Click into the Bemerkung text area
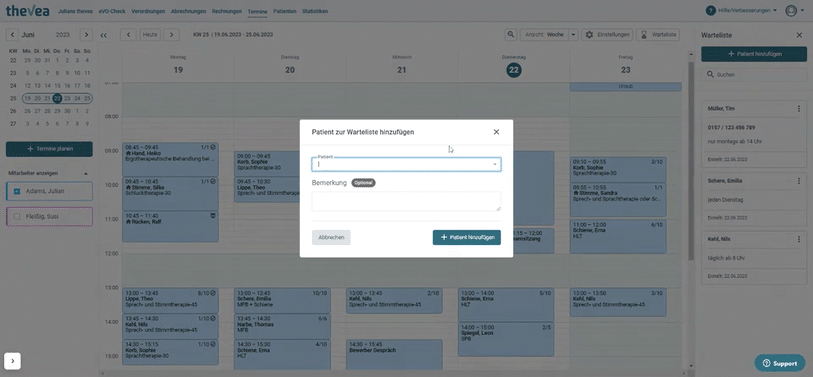 pyautogui.click(x=406, y=201)
